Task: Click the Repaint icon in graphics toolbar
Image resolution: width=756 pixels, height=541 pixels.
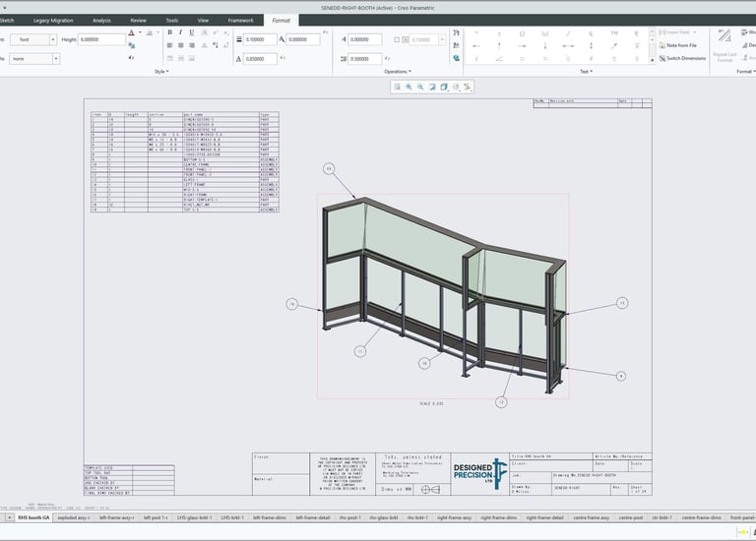Action: click(432, 87)
